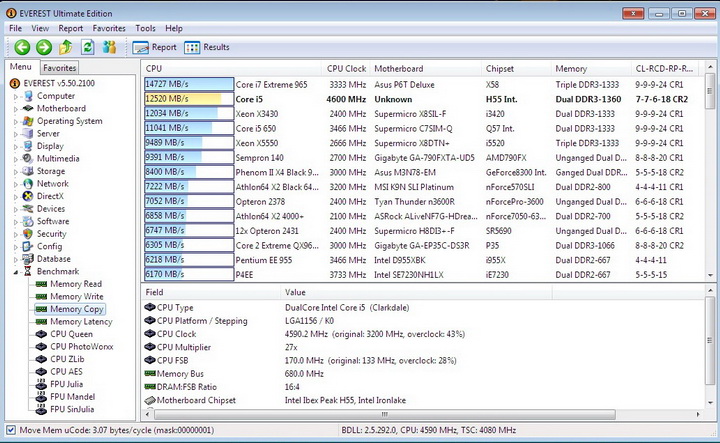Expand the Computer tree node
This screenshot has width=720, height=443.
click(x=16, y=96)
